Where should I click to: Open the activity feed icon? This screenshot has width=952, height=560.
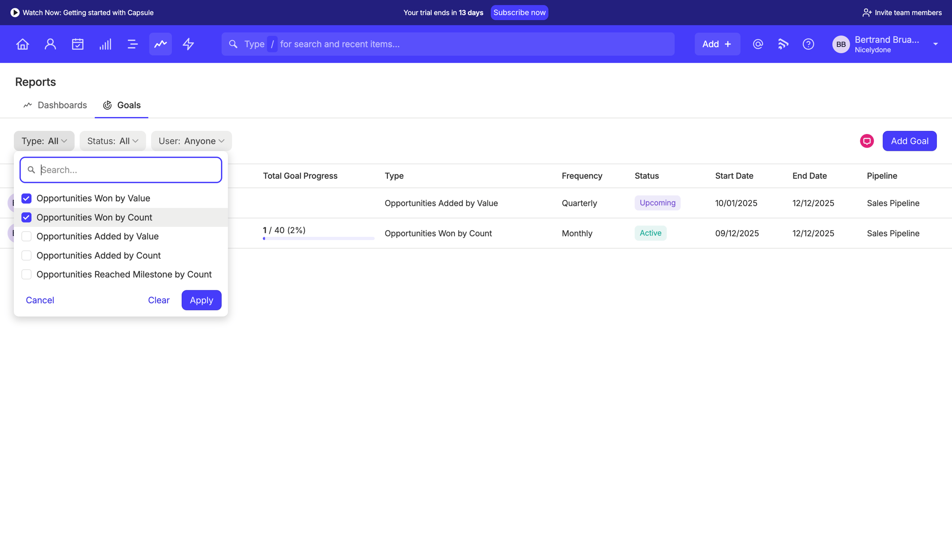point(783,44)
